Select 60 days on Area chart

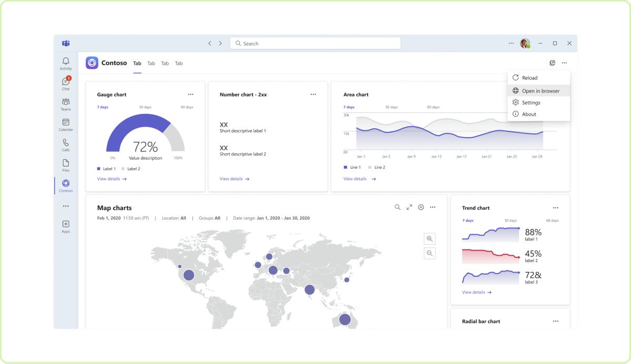[433, 107]
